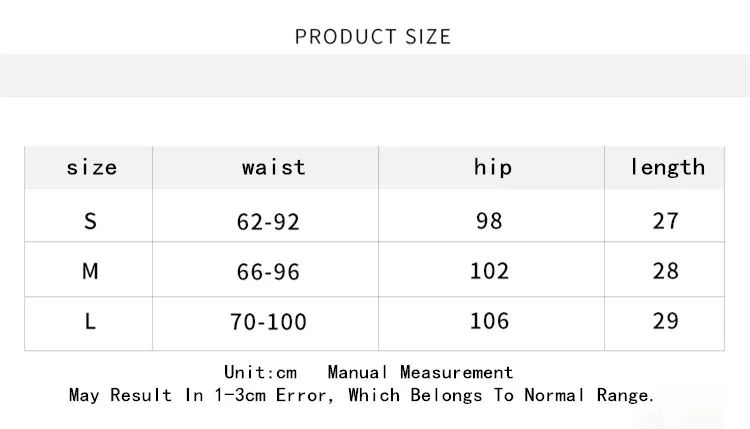The image size is (750, 429).
Task: Click the hip value 106
Action: click(489, 321)
